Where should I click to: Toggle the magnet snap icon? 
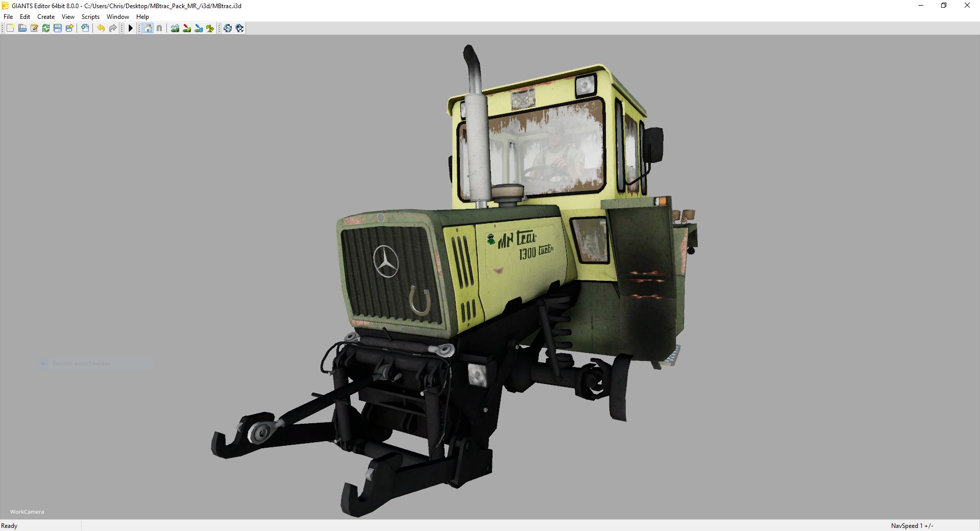(159, 28)
